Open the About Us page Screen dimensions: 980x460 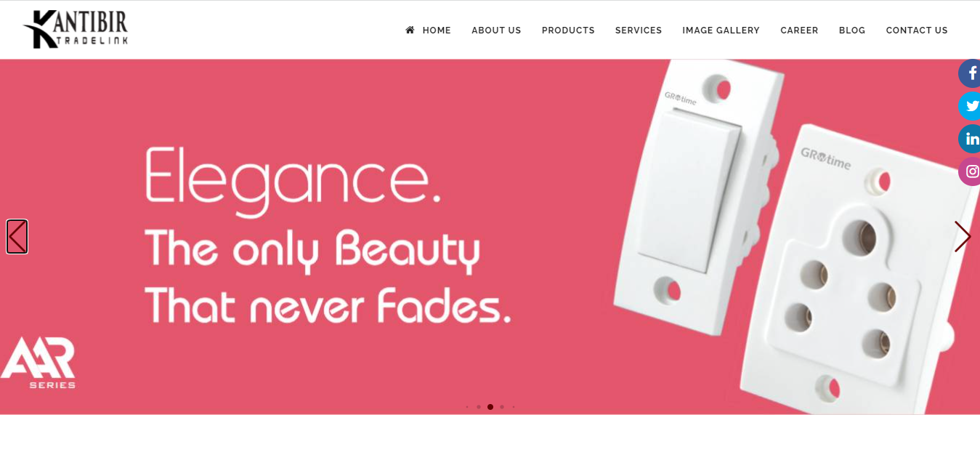point(496,31)
